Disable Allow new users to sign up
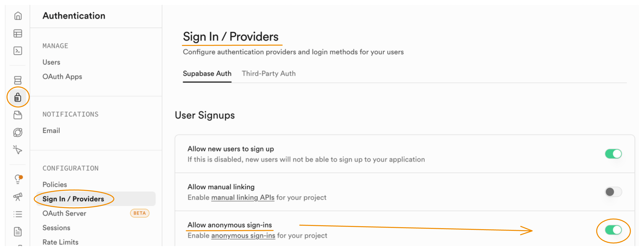Screen dimensions: 644x251 [613, 154]
